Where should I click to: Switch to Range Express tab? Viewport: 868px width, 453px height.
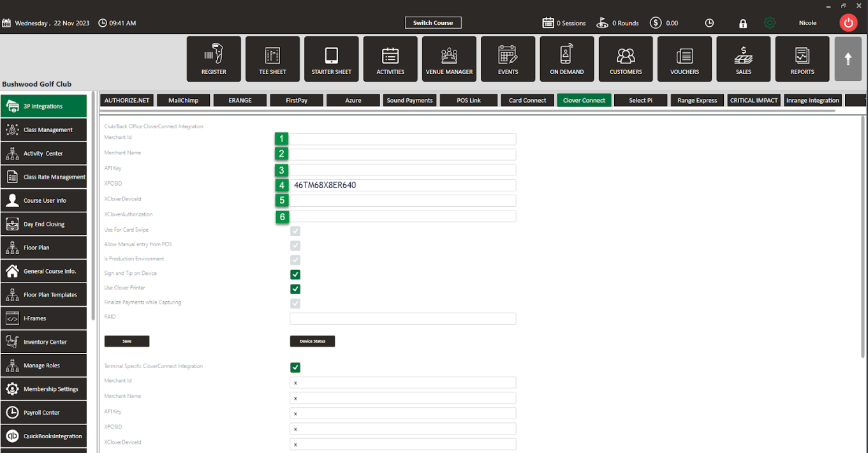tap(697, 100)
